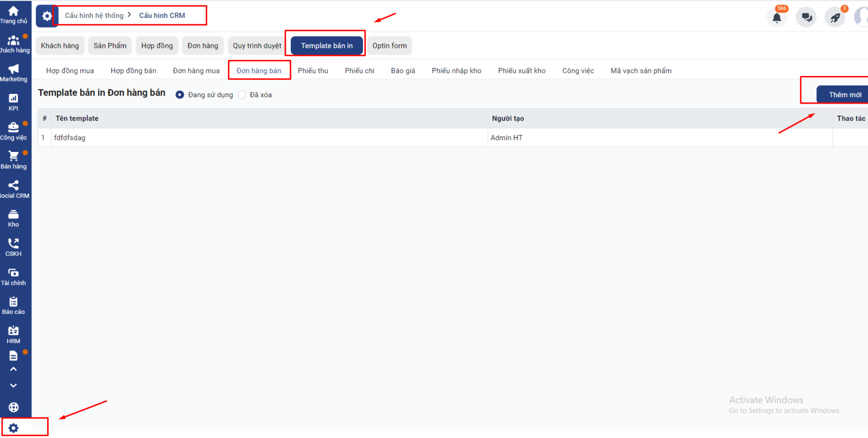This screenshot has height=438, width=868.
Task: Open settings gear at sidebar bottom
Action: [14, 428]
